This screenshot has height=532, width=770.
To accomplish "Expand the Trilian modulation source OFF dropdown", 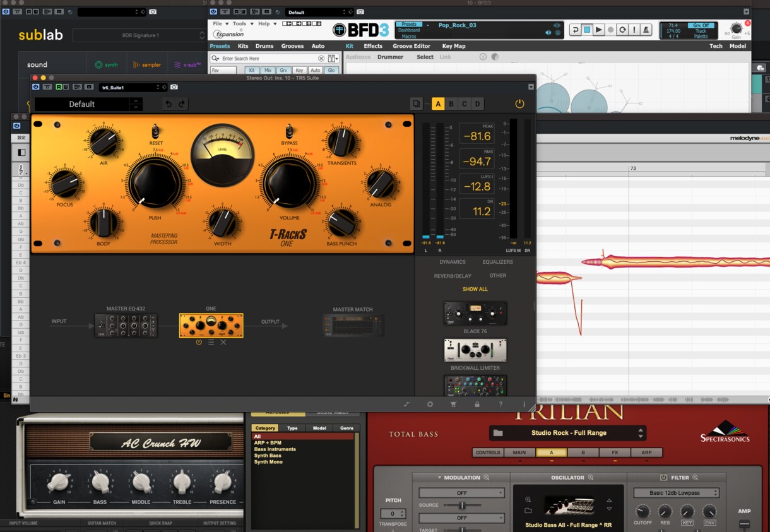I will (462, 493).
